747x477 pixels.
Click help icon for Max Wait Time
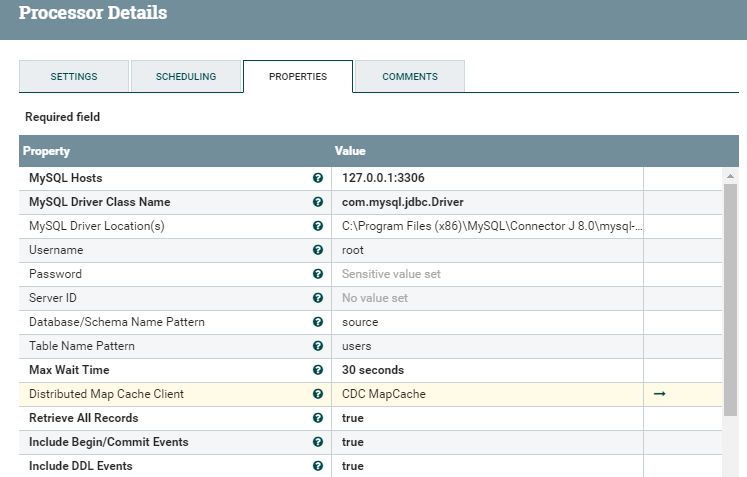[x=318, y=370]
